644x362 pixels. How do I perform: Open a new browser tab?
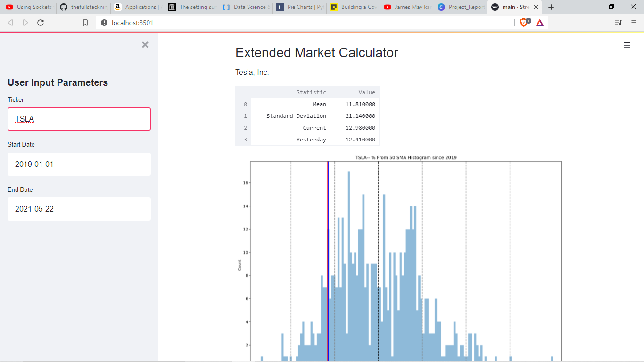pyautogui.click(x=551, y=7)
